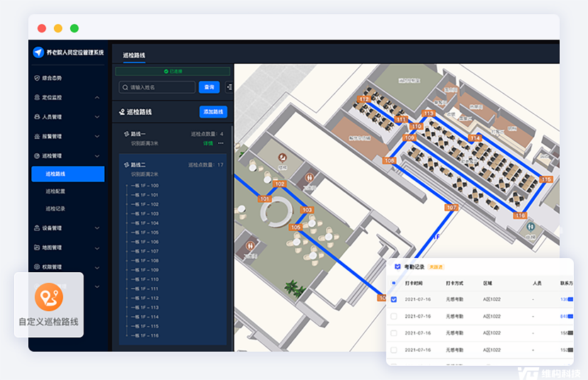Toggle the select-all checkbox in attendance header
The image size is (588, 380).
[x=395, y=282]
